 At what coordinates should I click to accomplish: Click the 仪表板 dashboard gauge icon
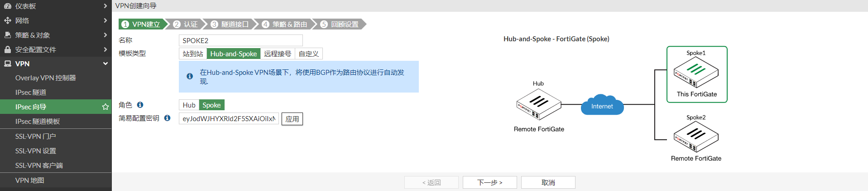click(8, 6)
